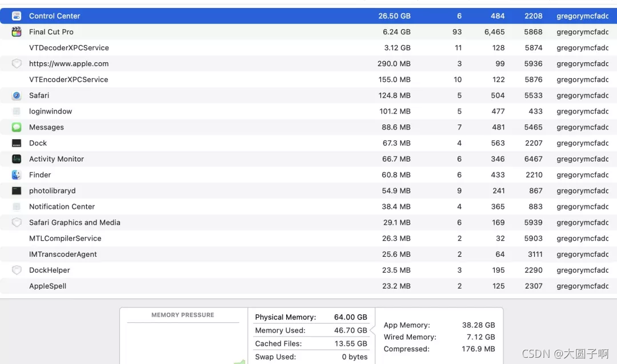
Task: Click PID 6467 in Activity Monitor row
Action: (533, 159)
